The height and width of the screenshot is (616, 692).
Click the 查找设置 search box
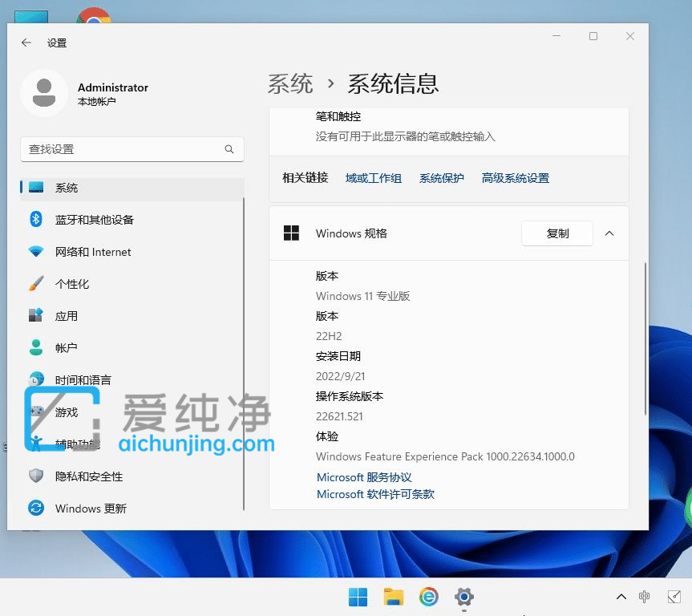coord(132,149)
